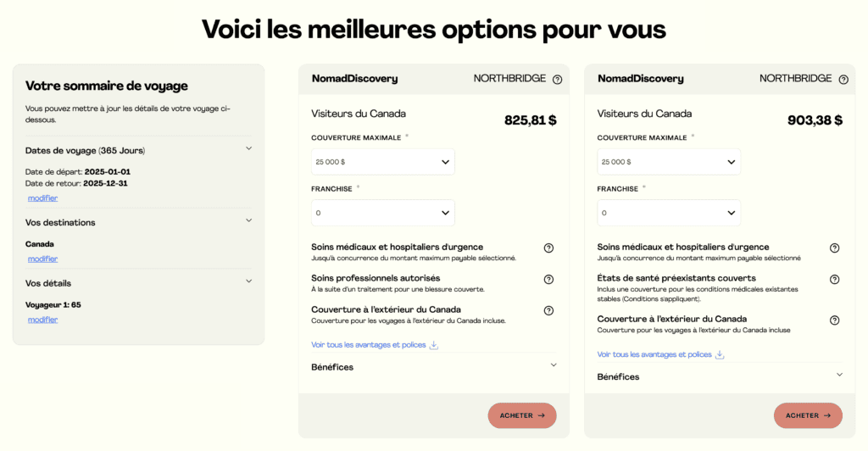Open Couverture maximale dropdown in 825,81 $ card

point(382,162)
